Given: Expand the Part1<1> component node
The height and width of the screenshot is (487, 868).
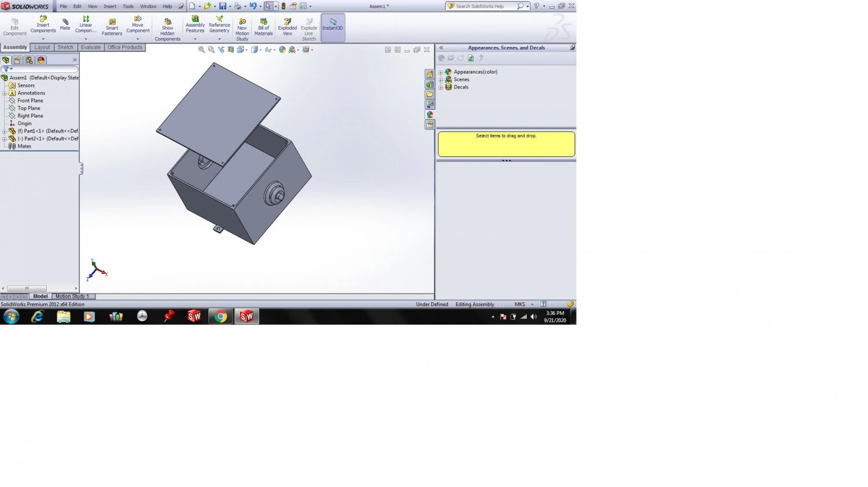Looking at the screenshot, I should [5, 131].
